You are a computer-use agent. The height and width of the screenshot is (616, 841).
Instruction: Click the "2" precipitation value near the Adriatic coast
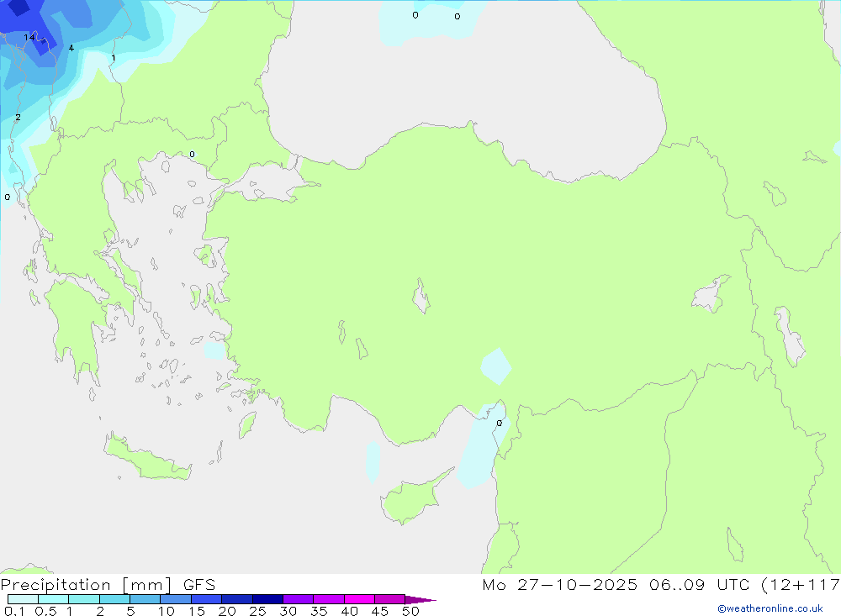tap(18, 118)
